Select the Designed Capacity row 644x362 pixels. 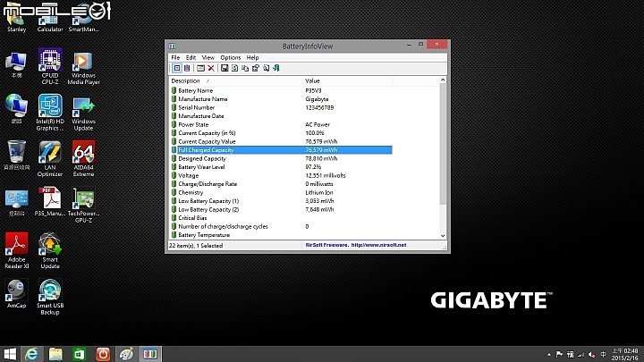(281, 158)
